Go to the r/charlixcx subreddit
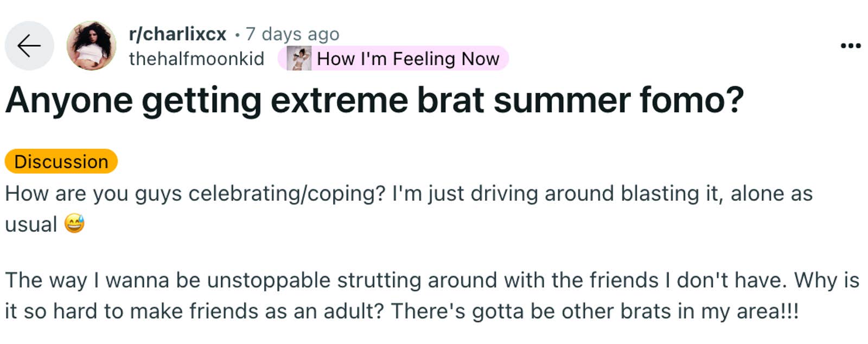The image size is (868, 344). click(177, 34)
